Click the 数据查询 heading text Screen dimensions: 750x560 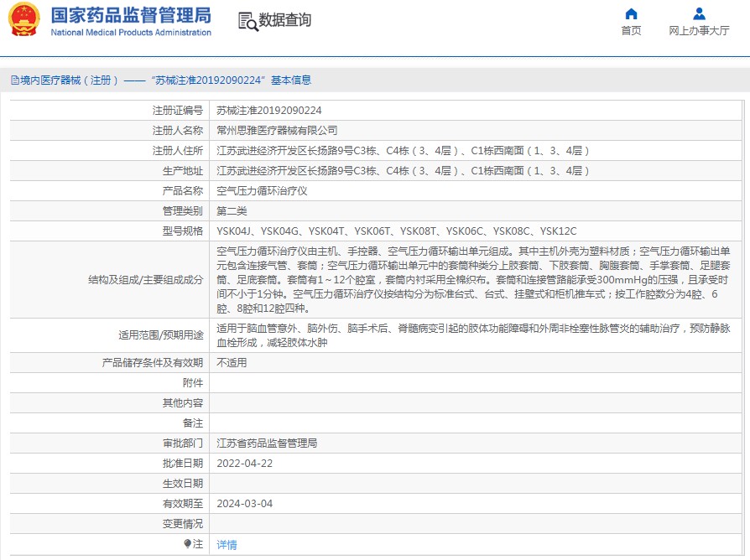coord(285,20)
